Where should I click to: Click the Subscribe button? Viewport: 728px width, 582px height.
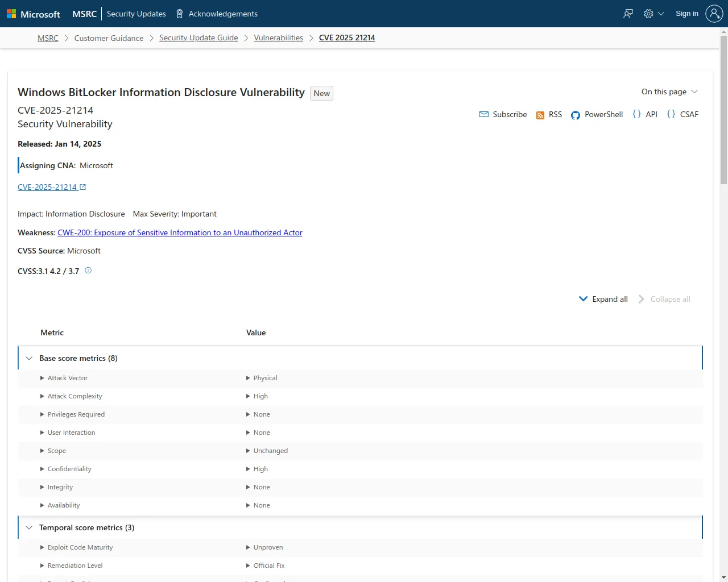503,114
